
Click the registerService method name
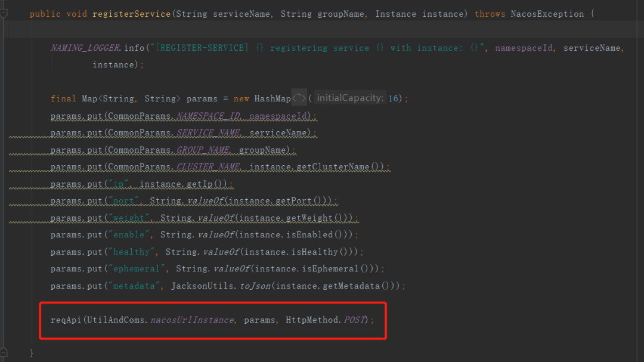tap(131, 14)
